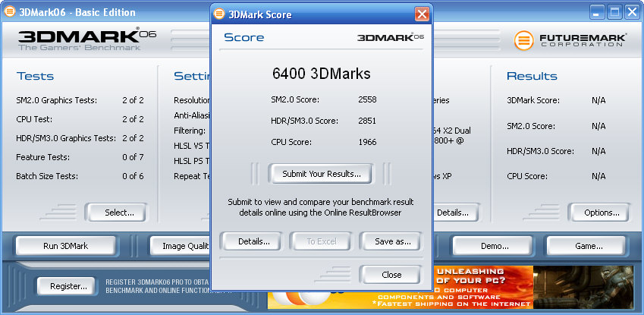Viewport: 644px width, 315px height.
Task: Click HDR/SM3.0 Graphics Tests label
Action: (x=66, y=138)
